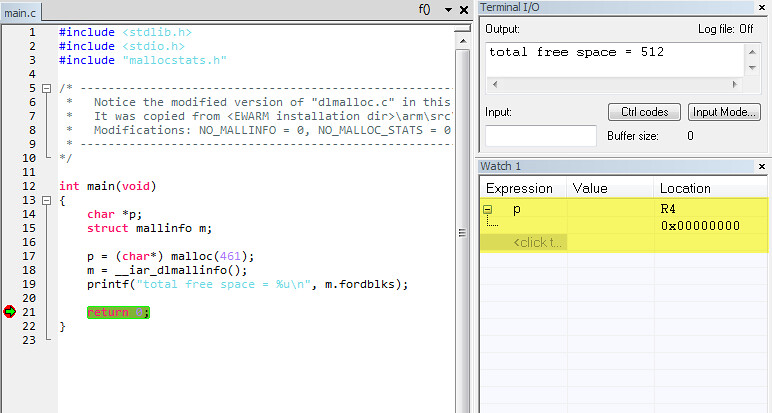
Task: Open the Input Mode... dialog
Action: [x=724, y=112]
